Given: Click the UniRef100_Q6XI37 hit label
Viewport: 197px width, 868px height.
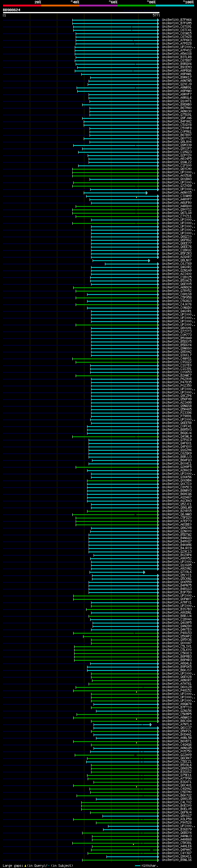Looking at the screenshot, I should 176,728.
